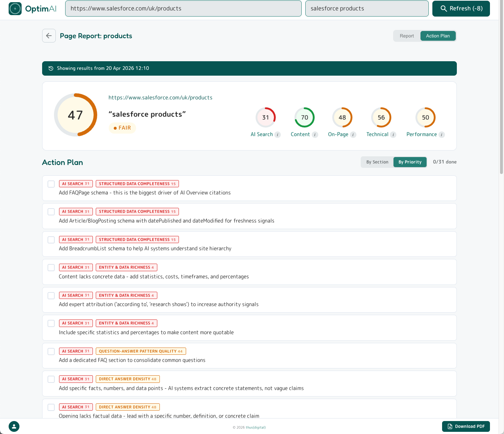504x434 pixels.
Task: Select the By Priority view
Action: coord(410,162)
